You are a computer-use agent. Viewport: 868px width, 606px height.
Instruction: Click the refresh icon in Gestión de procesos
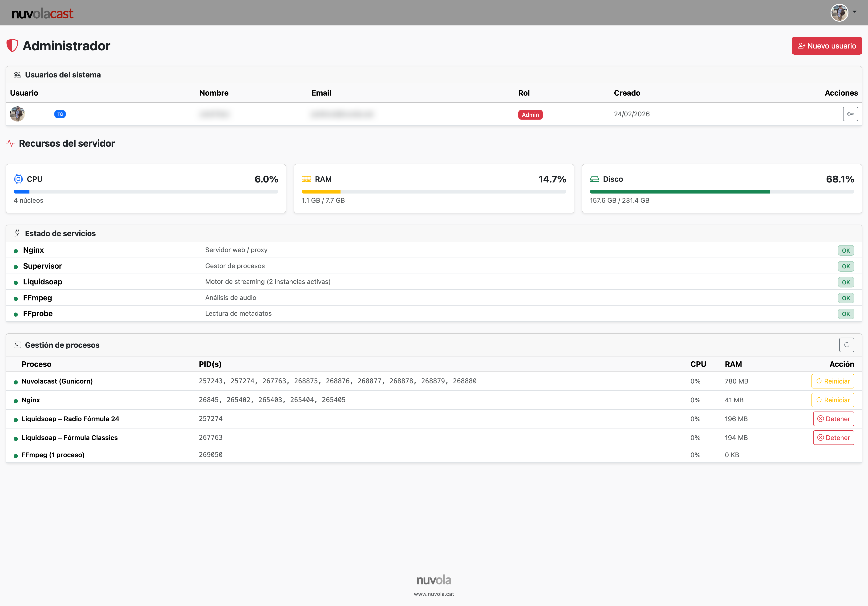click(846, 344)
